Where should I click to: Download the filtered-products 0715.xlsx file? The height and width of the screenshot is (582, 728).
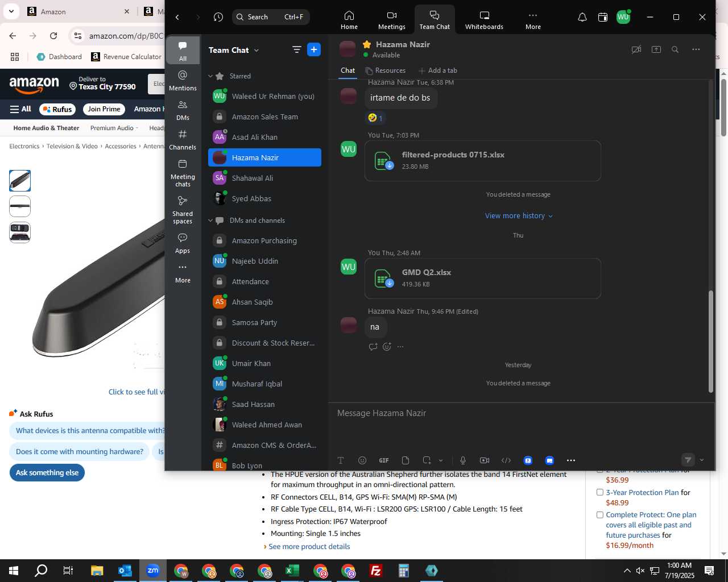(x=390, y=166)
